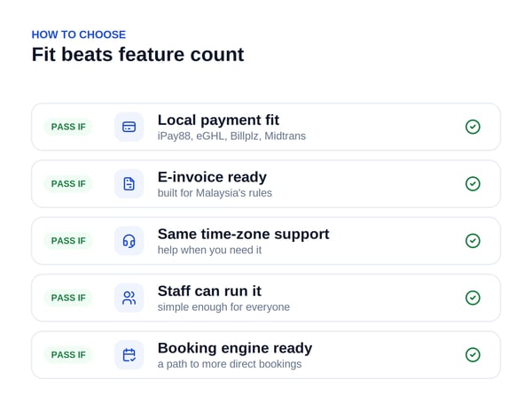The width and height of the screenshot is (532, 403).
Task: Toggle the checkmark on Booking engine ready row
Action: coord(473,354)
